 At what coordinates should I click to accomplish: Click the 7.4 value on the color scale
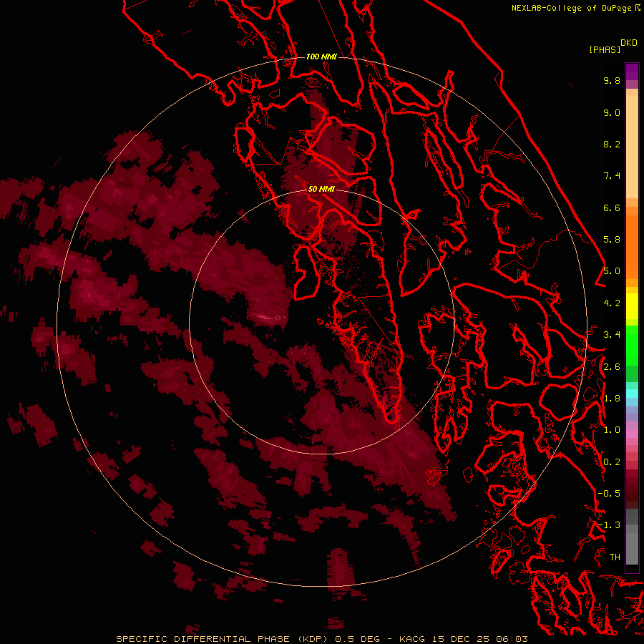(x=612, y=176)
